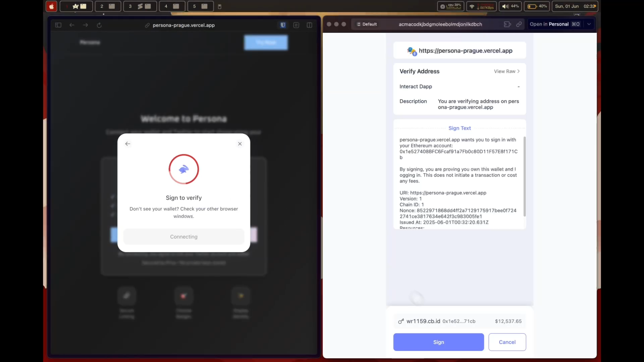
Task: Click the cast/share tab icon in the popup bar
Action: pyautogui.click(x=507, y=24)
